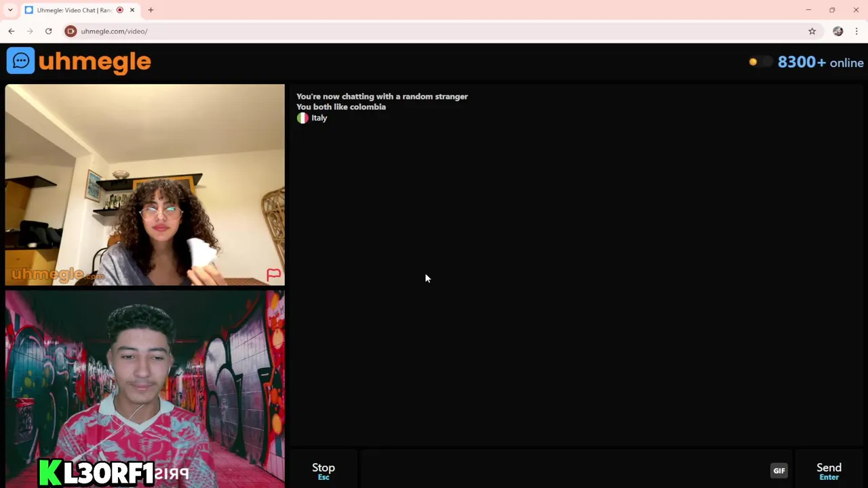Click the camera permission icon in address bar
Image resolution: width=868 pixels, height=488 pixels.
(71, 31)
